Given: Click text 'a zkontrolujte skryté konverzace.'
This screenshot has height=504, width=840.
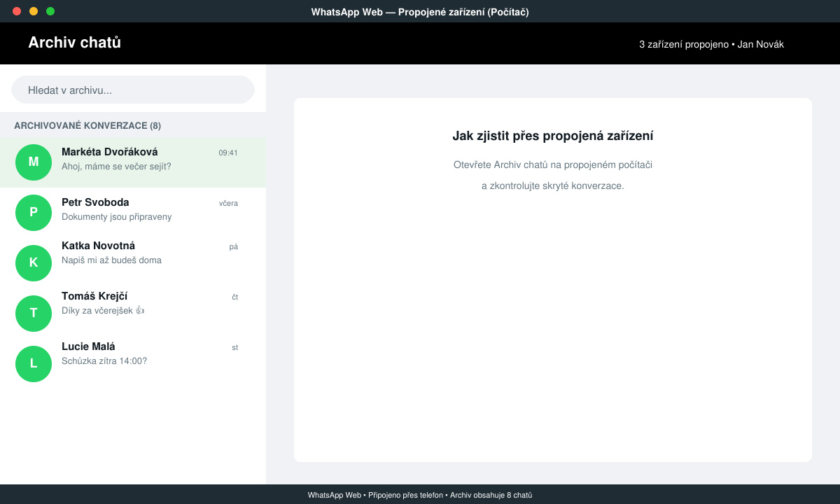Looking at the screenshot, I should pyautogui.click(x=553, y=186).
